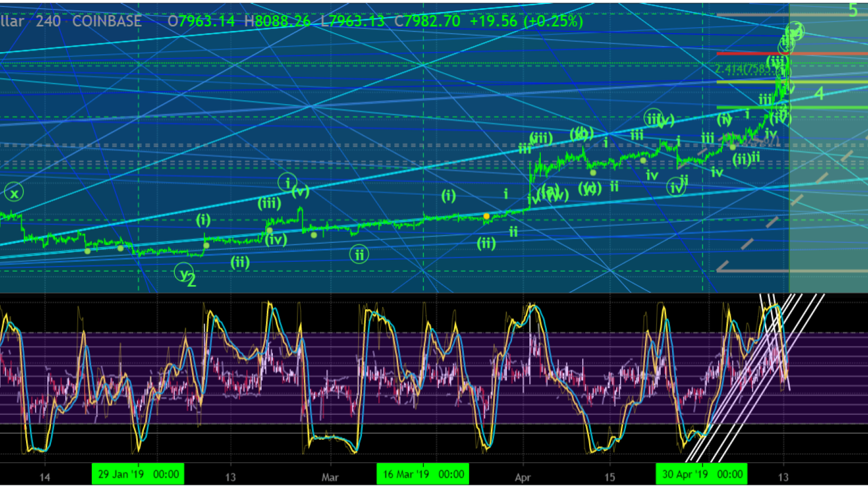Select the yellow horizontal level line
868x488 pixels.
click(792, 82)
